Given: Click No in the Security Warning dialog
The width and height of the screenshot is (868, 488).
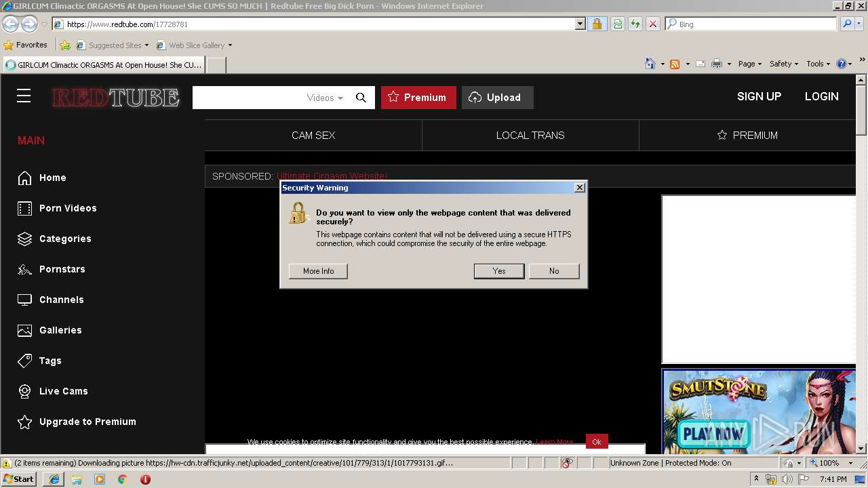Looking at the screenshot, I should (554, 271).
